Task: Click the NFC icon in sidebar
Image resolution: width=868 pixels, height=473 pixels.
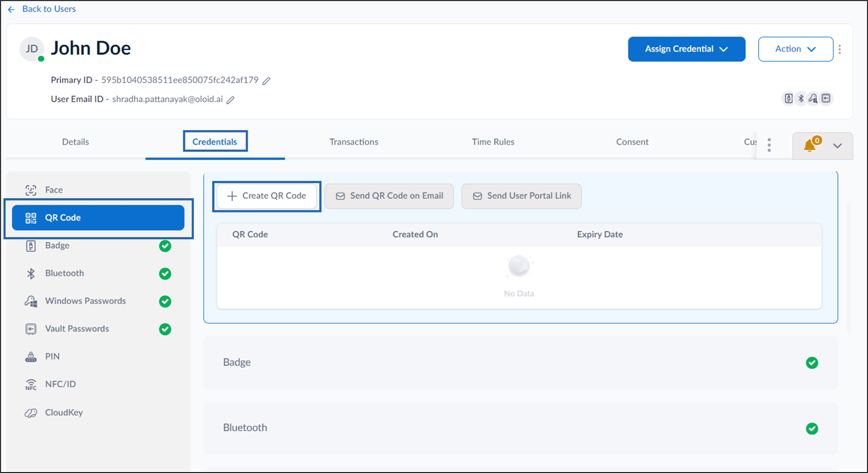Action: tap(31, 385)
